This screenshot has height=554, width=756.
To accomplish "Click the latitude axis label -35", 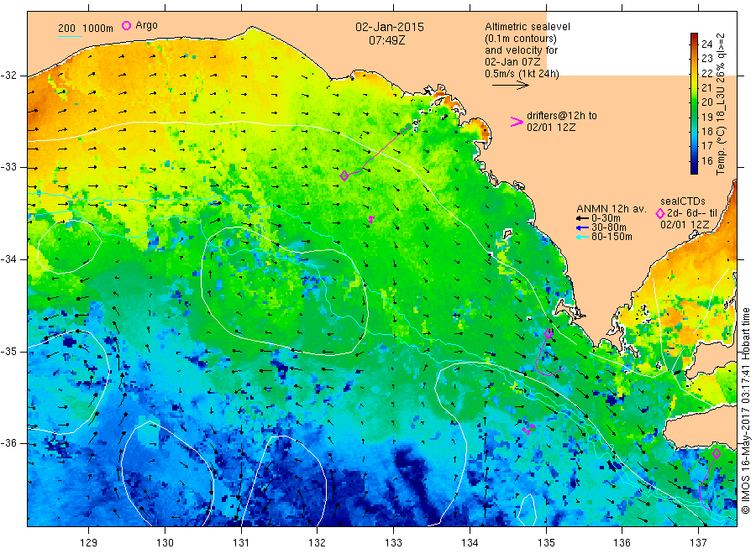I will click(8, 351).
